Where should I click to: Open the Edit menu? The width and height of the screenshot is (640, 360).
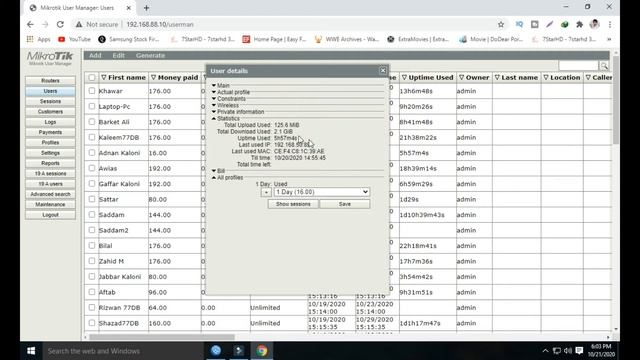coord(118,56)
